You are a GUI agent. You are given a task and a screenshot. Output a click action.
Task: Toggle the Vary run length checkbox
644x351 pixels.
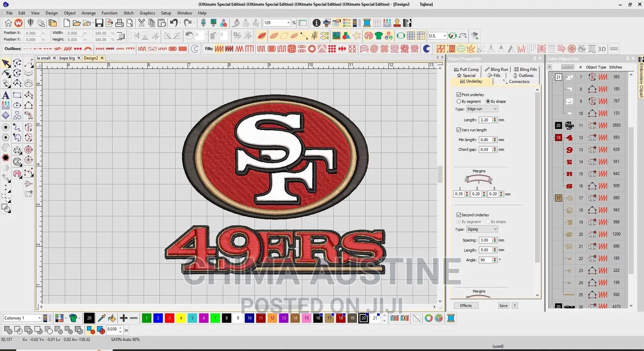point(458,130)
